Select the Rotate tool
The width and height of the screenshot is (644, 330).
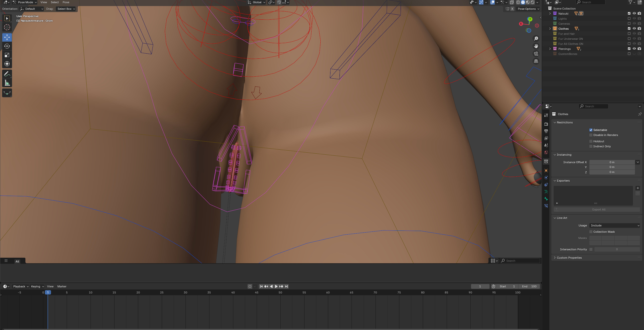click(7, 46)
